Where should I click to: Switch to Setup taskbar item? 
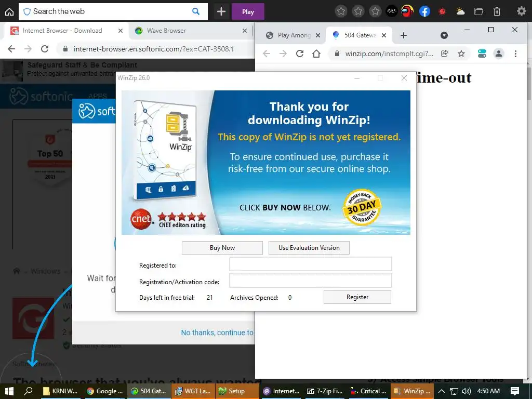click(x=237, y=391)
